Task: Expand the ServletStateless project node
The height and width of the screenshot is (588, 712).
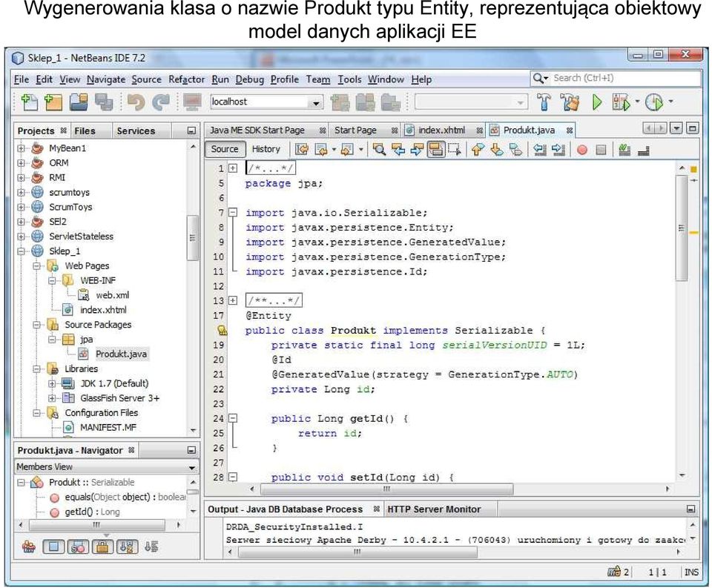Action: click(21, 237)
